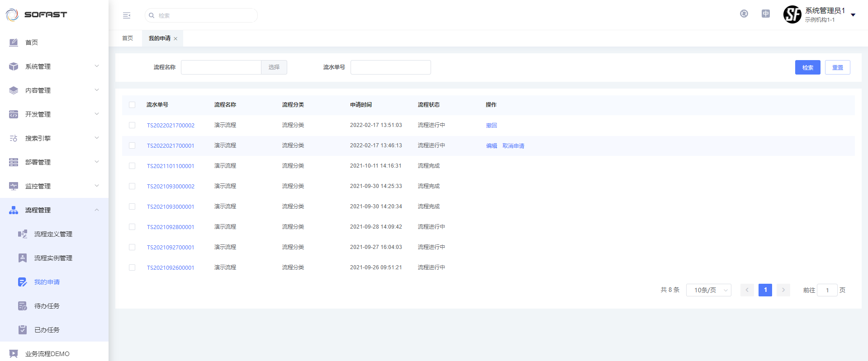Click the blue 检索 search button
Viewport: 868px width, 361px height.
(x=807, y=67)
